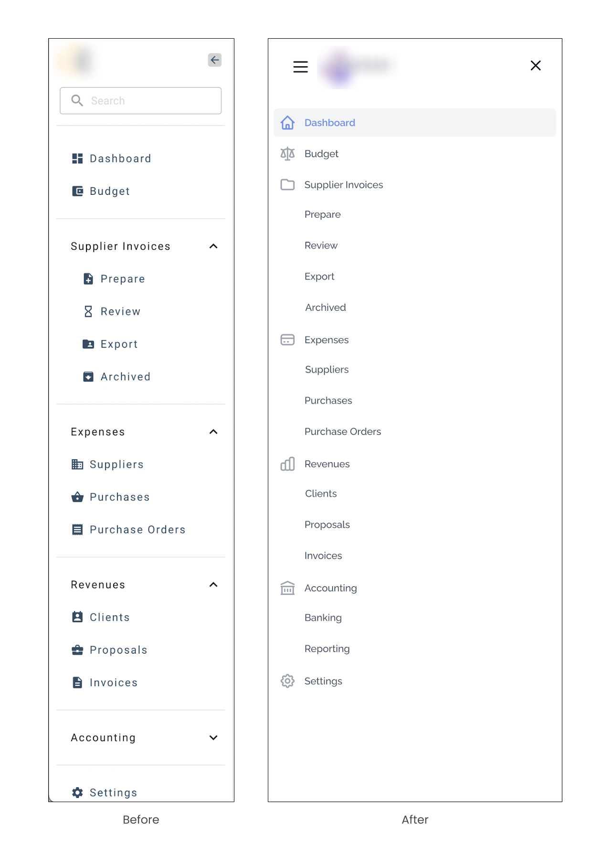The height and width of the screenshot is (868, 602).
Task: Click the Accounting bank building icon
Action: pos(287,588)
